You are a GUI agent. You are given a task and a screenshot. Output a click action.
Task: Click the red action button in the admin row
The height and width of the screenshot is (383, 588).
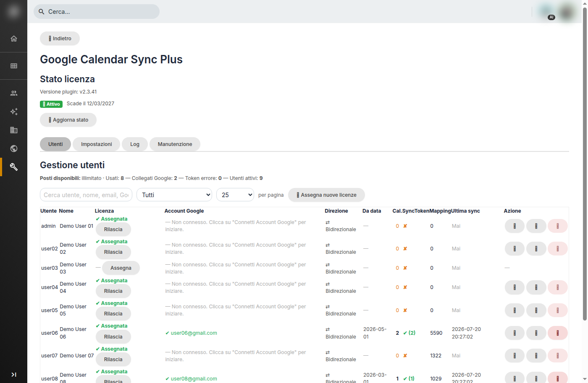click(558, 226)
